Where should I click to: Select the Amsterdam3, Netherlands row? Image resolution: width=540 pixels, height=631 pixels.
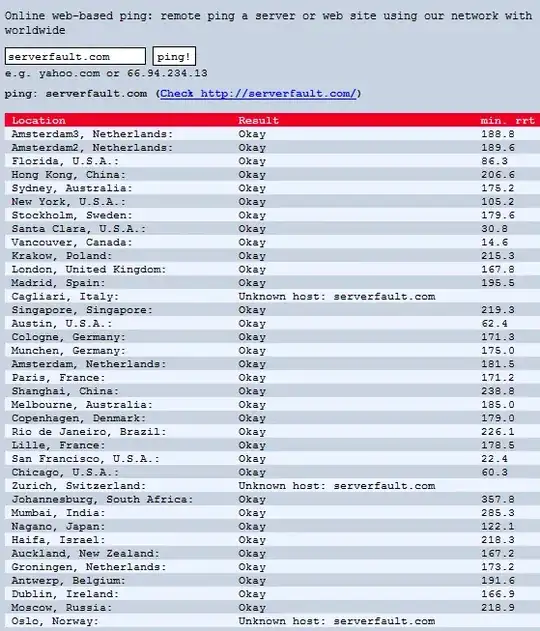pos(272,134)
